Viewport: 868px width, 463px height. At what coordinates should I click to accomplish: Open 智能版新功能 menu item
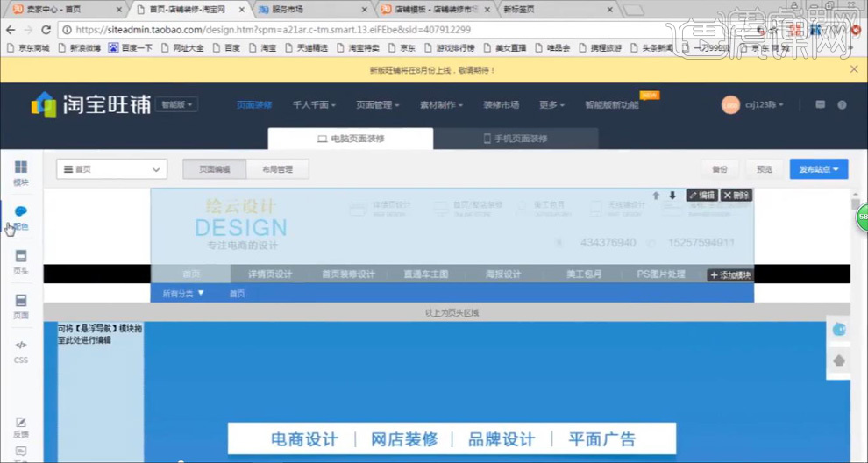click(612, 104)
